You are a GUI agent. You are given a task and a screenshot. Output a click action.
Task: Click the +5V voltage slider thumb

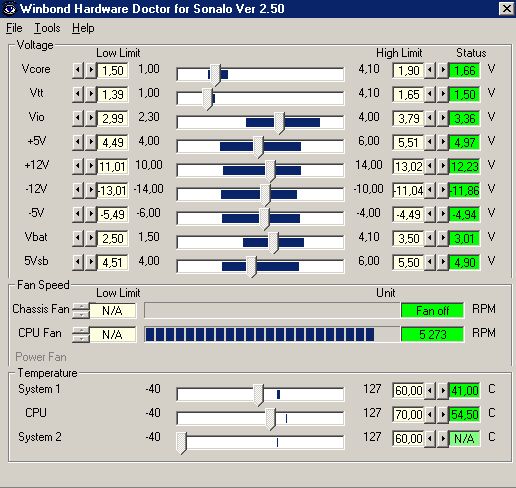pyautogui.click(x=258, y=147)
